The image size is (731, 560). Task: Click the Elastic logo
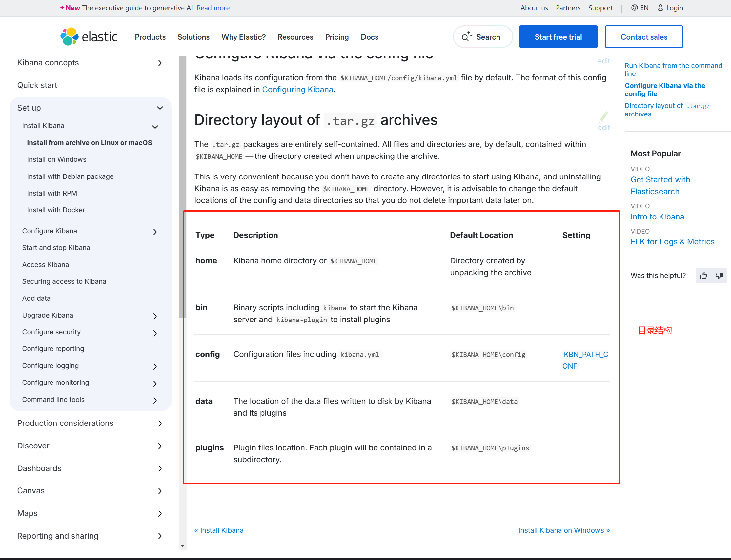tap(89, 37)
